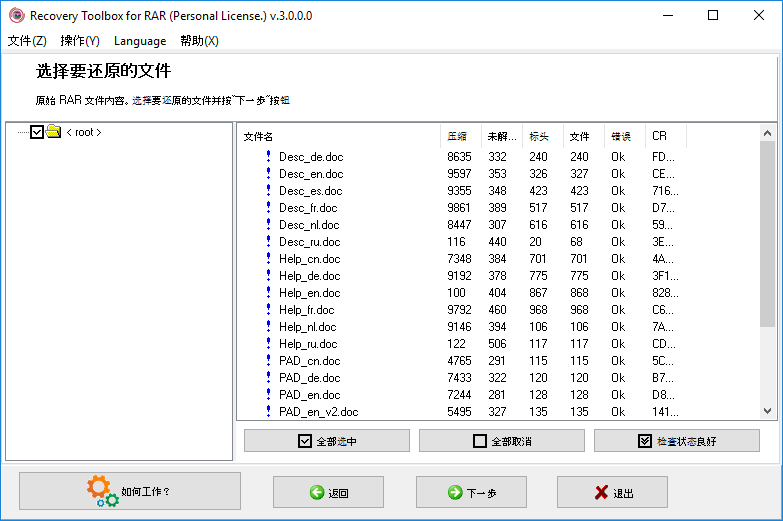The width and height of the screenshot is (783, 521).
Task: Select file name Help_nl.doc
Action: click(x=308, y=327)
